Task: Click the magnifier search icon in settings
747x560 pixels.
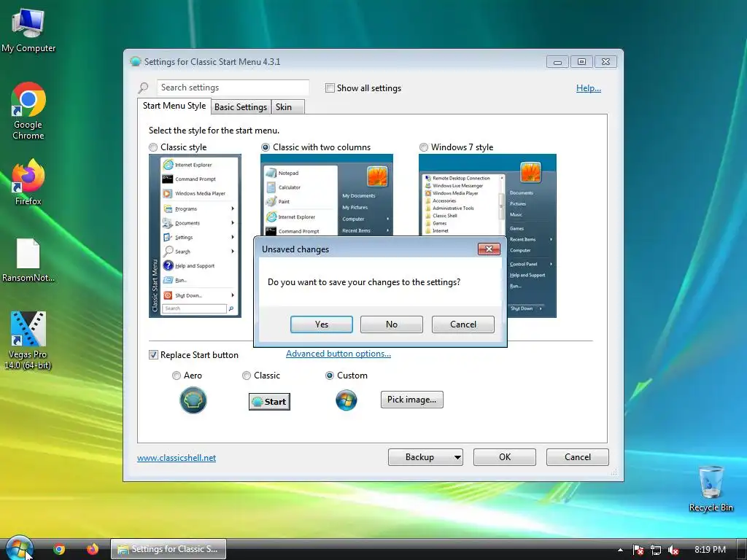Action: [143, 87]
